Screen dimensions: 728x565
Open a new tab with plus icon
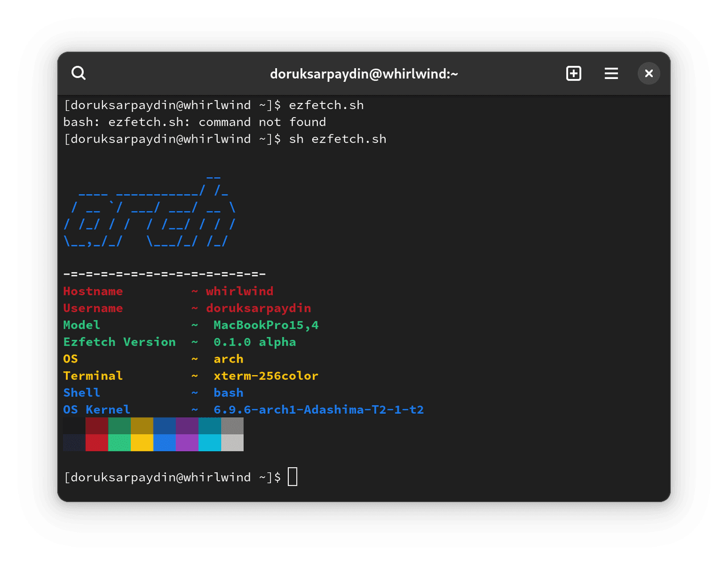[574, 73]
